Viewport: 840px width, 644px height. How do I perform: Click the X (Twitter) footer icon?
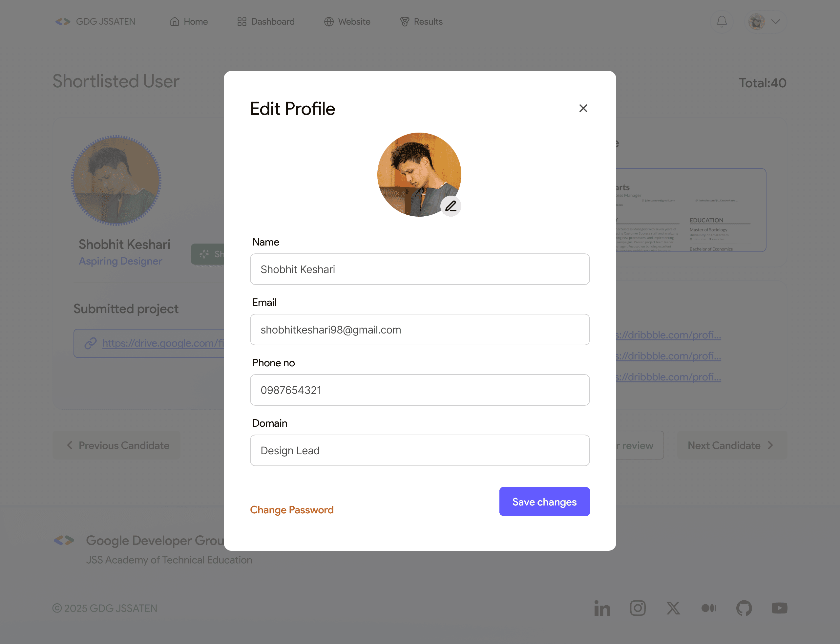click(673, 608)
